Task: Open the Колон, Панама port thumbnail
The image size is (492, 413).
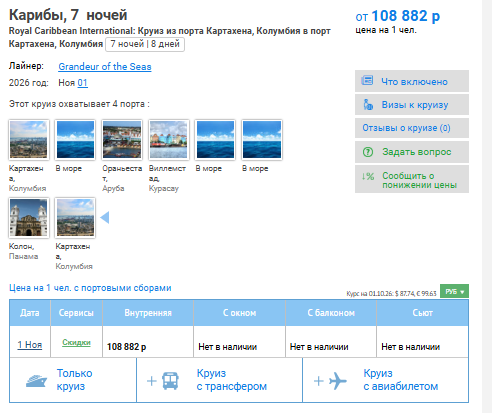Action: [x=29, y=218]
